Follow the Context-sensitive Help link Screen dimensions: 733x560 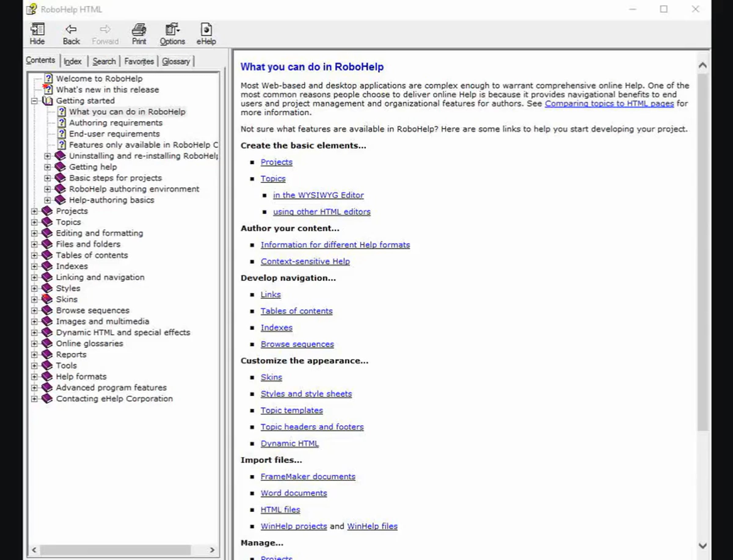pos(305,261)
